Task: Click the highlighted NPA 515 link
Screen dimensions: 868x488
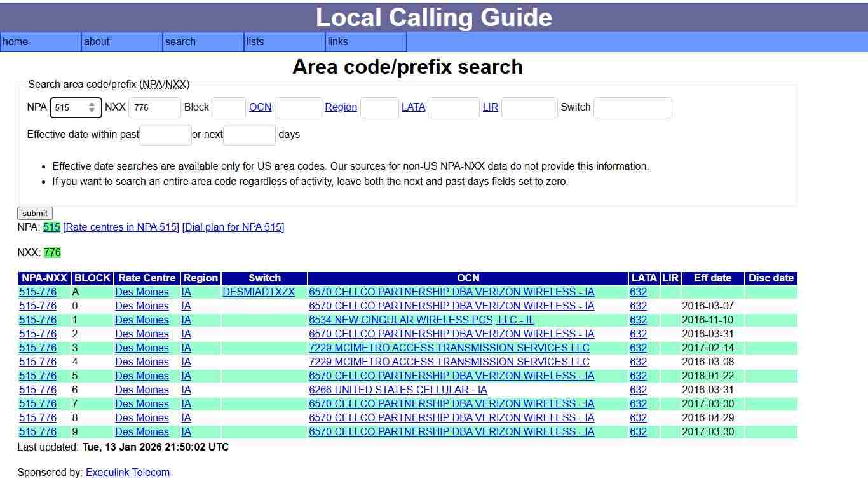Action: click(51, 227)
